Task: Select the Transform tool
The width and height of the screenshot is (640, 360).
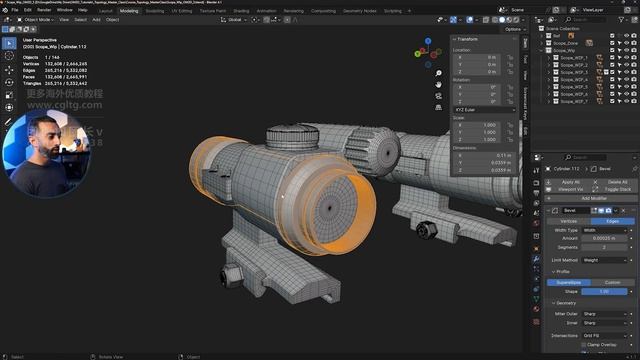Action: tap(9, 107)
